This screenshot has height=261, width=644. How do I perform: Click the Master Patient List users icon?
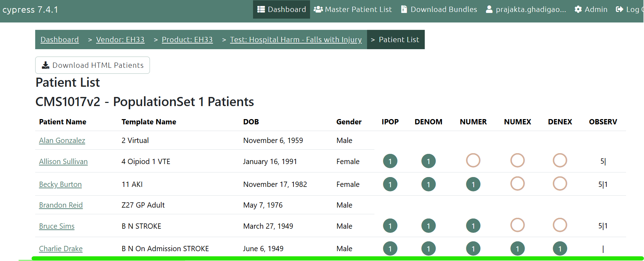(x=318, y=9)
